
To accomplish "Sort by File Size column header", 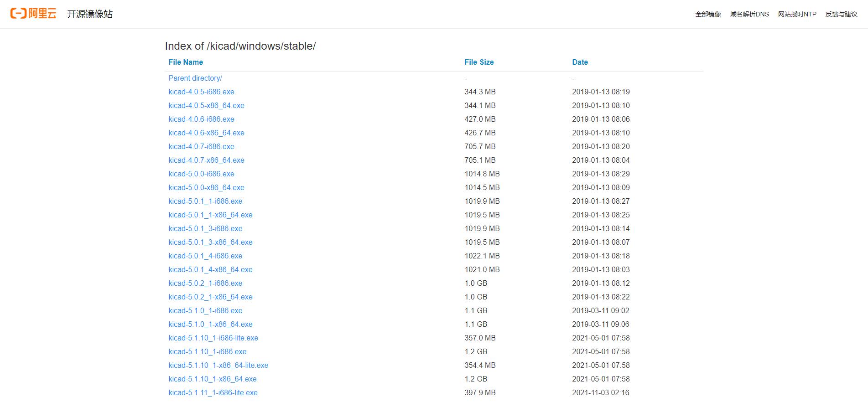I will click(479, 62).
